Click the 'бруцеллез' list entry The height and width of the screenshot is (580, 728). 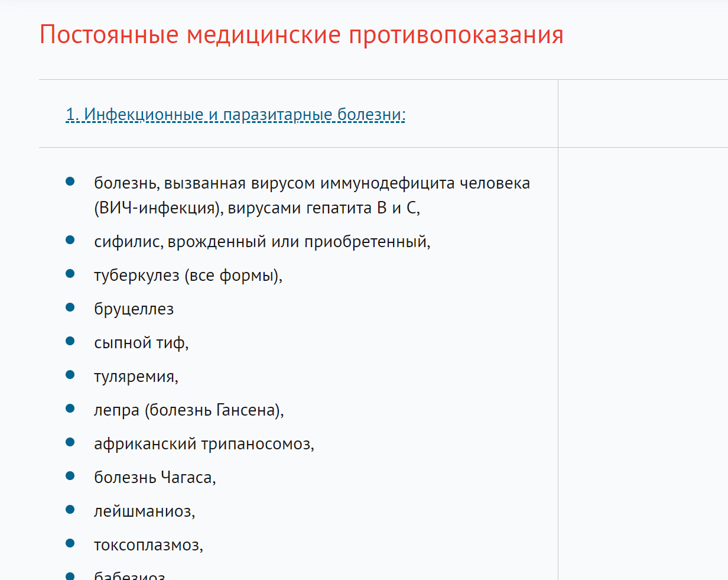134,309
